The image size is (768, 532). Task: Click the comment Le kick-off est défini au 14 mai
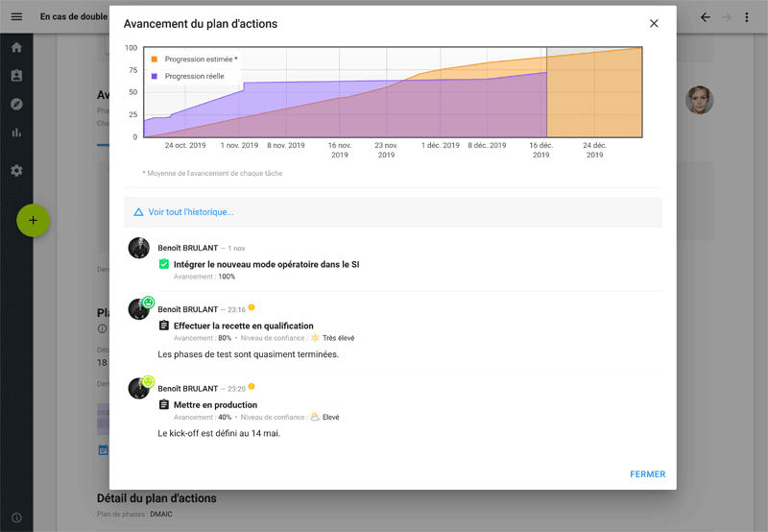219,433
